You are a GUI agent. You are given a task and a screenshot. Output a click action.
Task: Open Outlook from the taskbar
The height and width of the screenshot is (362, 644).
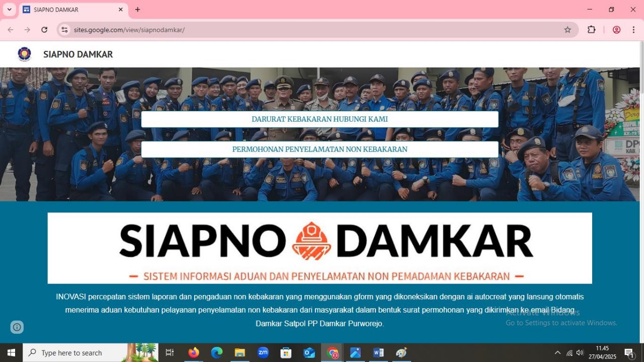click(x=309, y=352)
